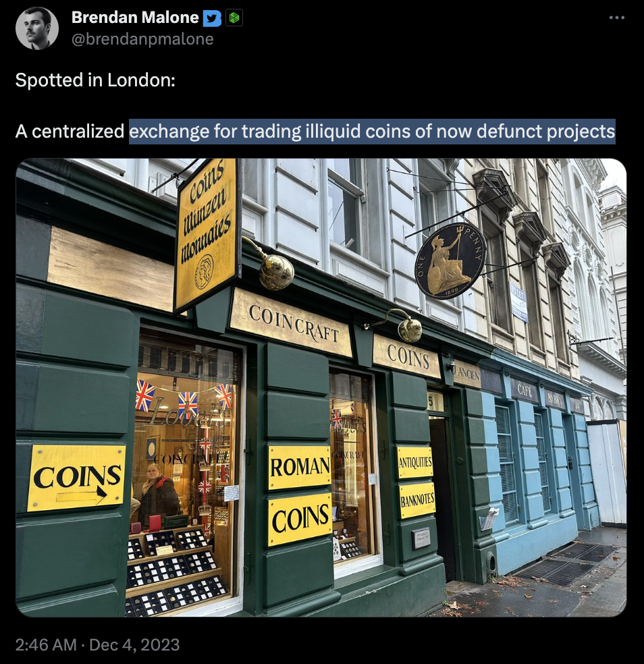Open the coin shop photo
The image size is (644, 664).
point(321,387)
